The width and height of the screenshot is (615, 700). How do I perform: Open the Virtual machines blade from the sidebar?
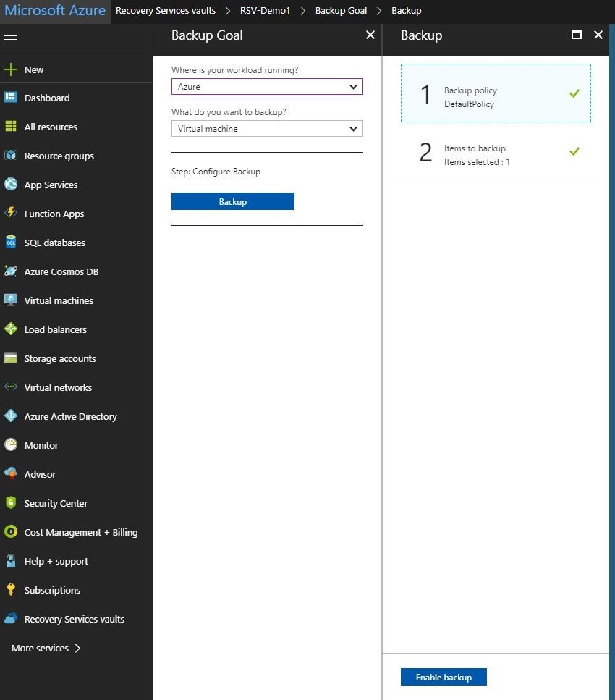click(x=59, y=300)
